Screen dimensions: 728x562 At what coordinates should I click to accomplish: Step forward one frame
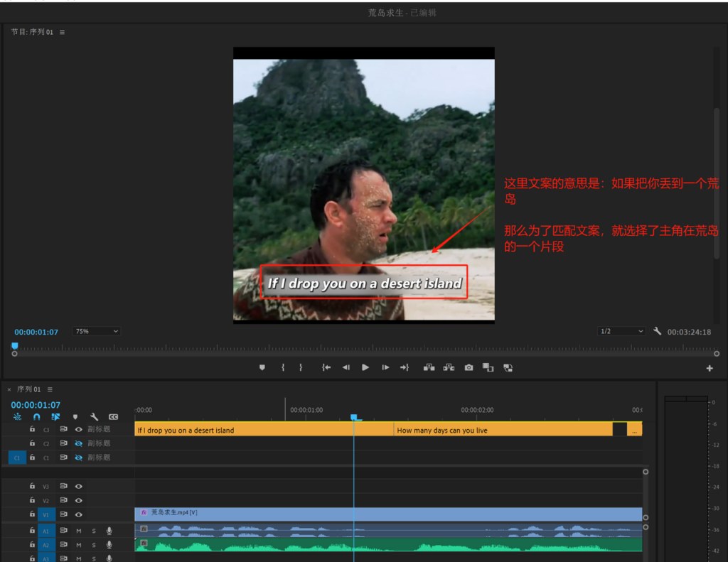[x=385, y=367]
